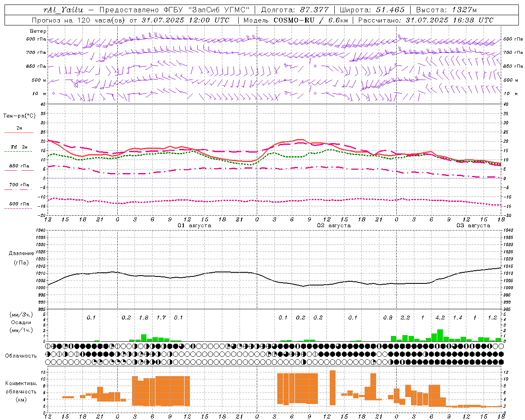The height and width of the screenshot is (420, 525).
Task: Click the 'Ветер' panel label
Action: 38,31
